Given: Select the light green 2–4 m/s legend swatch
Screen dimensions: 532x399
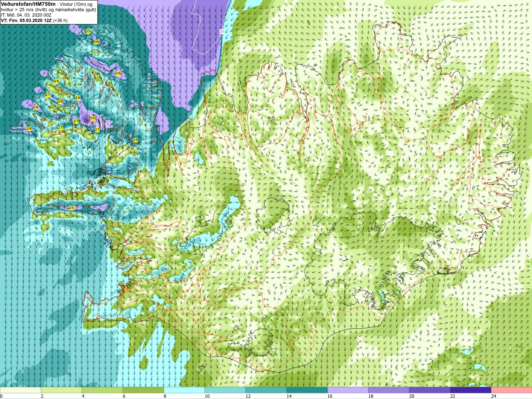Looking at the screenshot, I should coord(61,390).
